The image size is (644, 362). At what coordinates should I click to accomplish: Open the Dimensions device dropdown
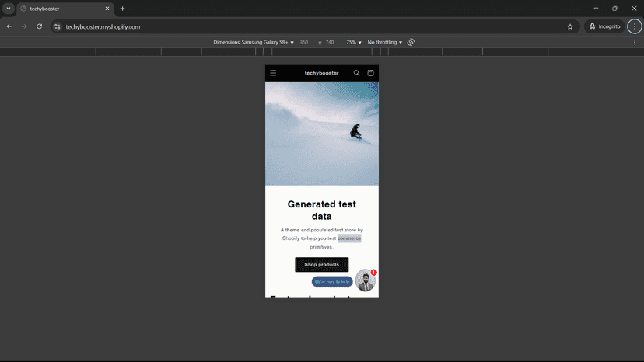[x=254, y=42]
